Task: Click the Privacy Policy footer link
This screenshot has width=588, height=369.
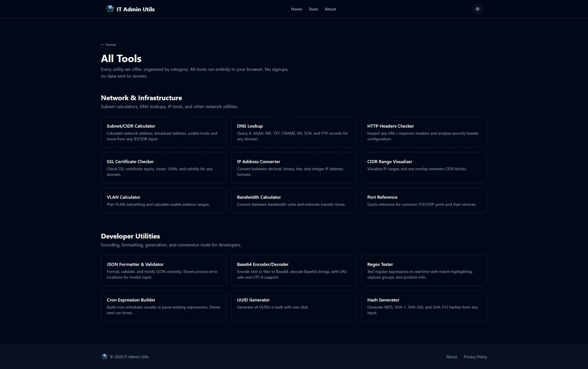Action: pos(475,357)
